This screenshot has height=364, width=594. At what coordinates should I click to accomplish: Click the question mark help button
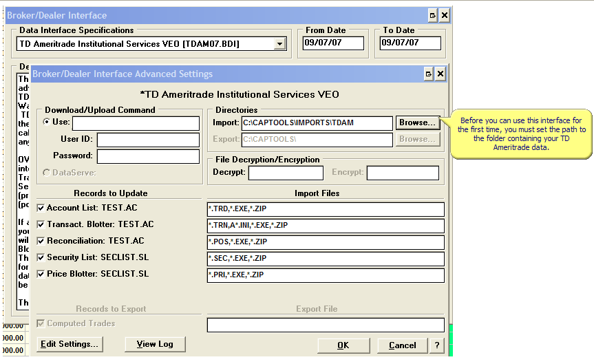point(437,345)
